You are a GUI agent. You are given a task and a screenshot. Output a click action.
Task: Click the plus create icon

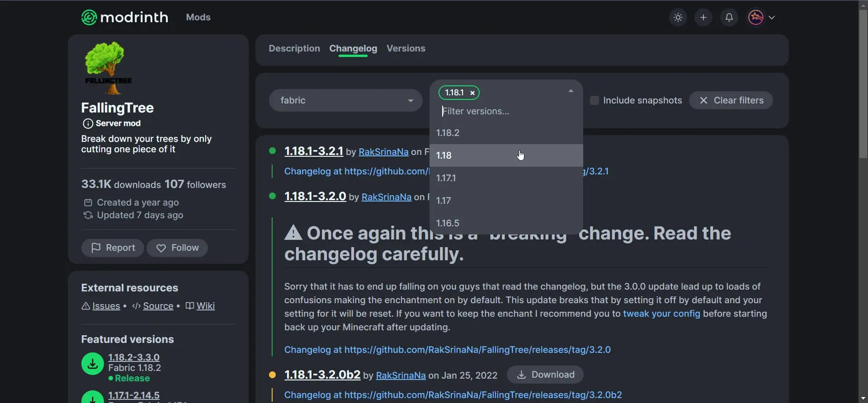[703, 18]
